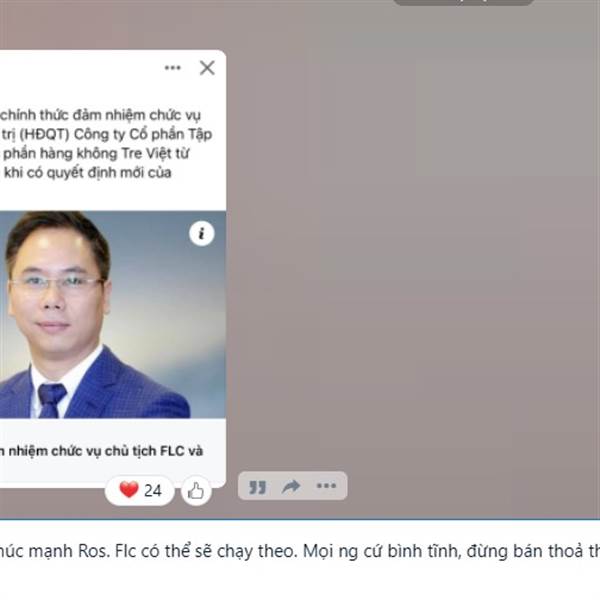
Task: Click the 'khi có quyết định mới của' line
Action: pos(88,173)
